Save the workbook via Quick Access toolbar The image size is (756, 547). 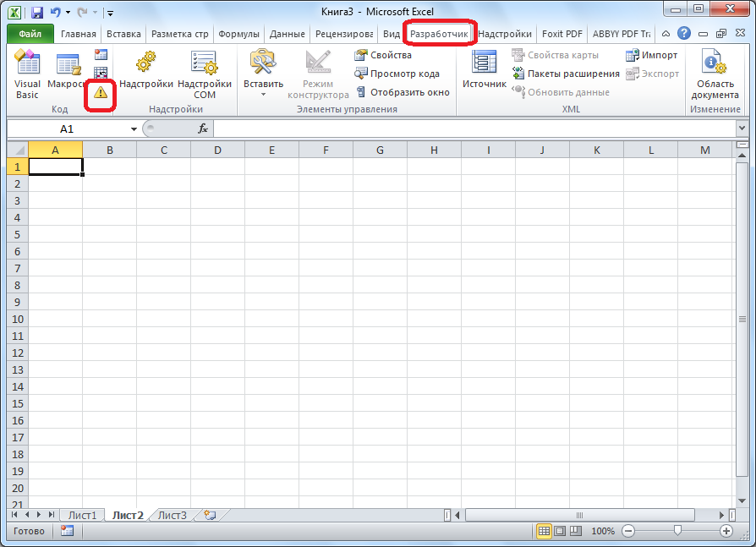37,13
